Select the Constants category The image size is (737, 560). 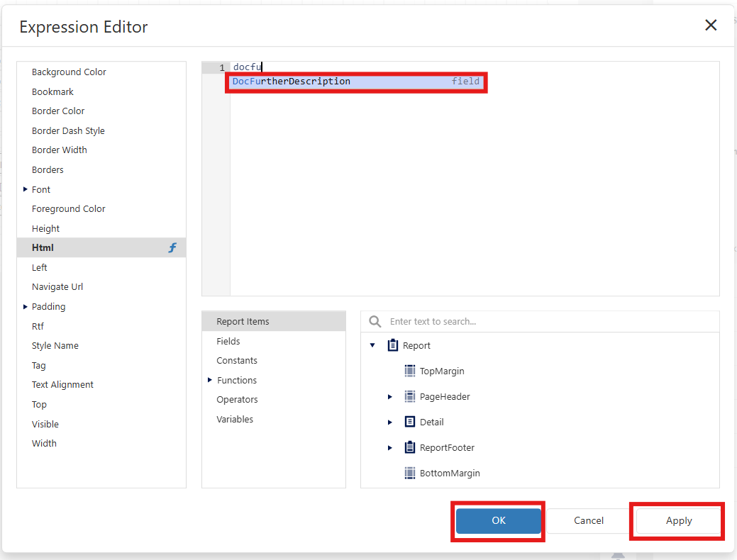click(274, 360)
